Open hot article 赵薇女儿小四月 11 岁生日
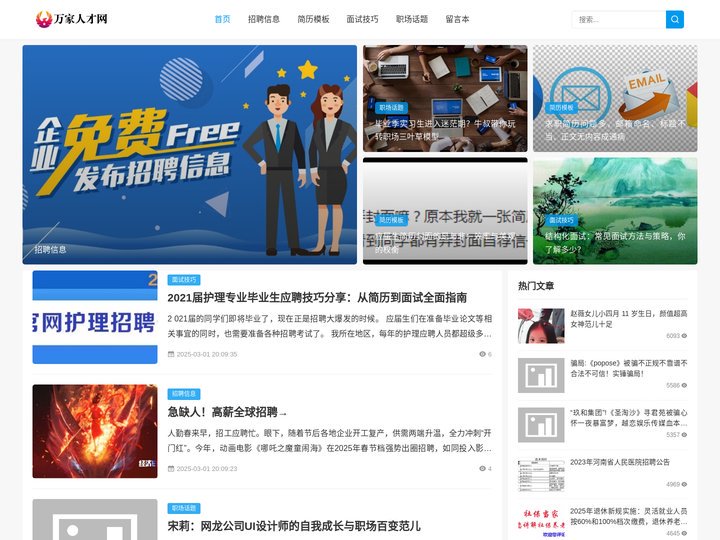 pyautogui.click(x=629, y=319)
